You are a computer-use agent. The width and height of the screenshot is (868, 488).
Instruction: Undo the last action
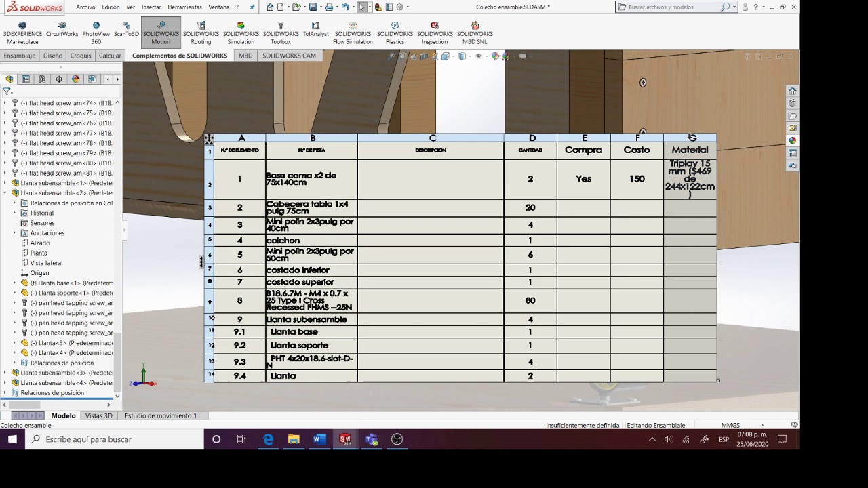pyautogui.click(x=345, y=7)
